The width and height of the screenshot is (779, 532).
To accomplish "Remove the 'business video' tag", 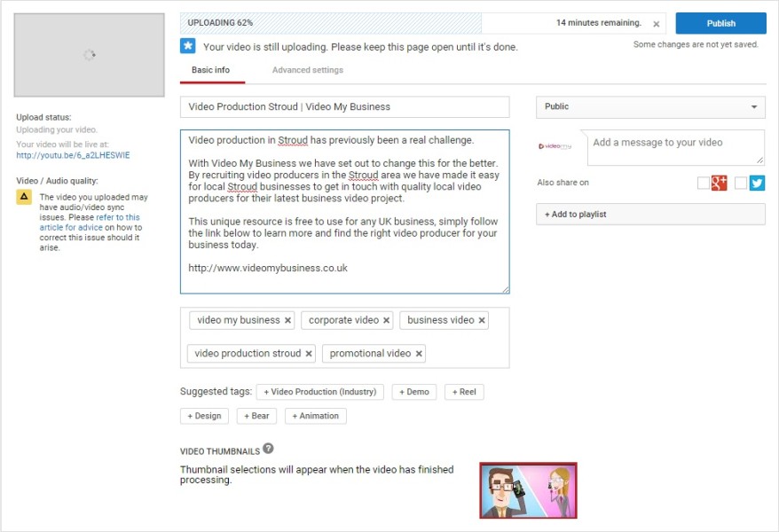I will [x=482, y=321].
